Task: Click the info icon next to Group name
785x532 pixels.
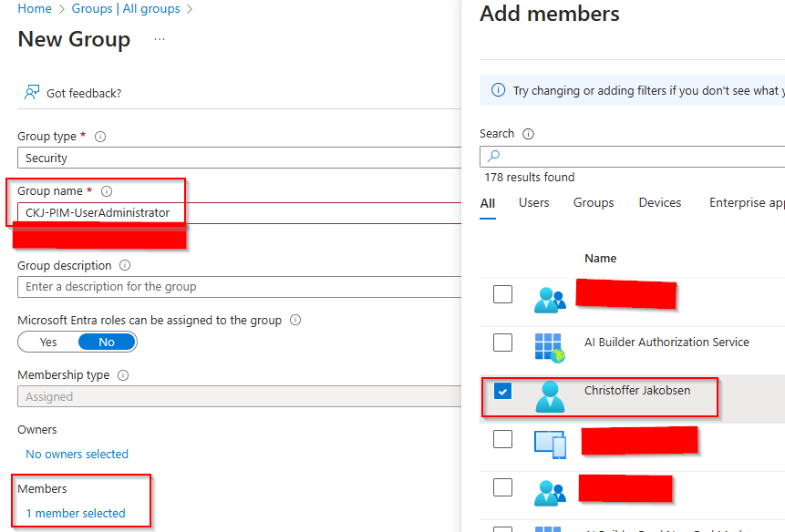Action: (107, 191)
